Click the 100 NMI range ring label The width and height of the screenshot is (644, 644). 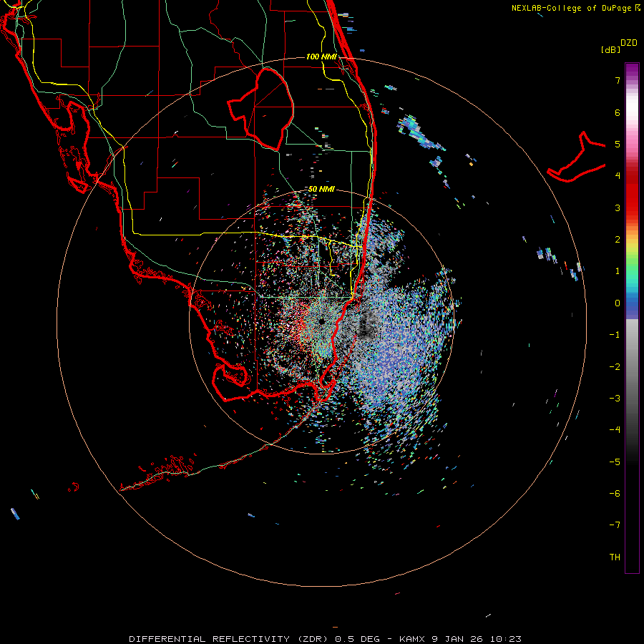click(321, 57)
